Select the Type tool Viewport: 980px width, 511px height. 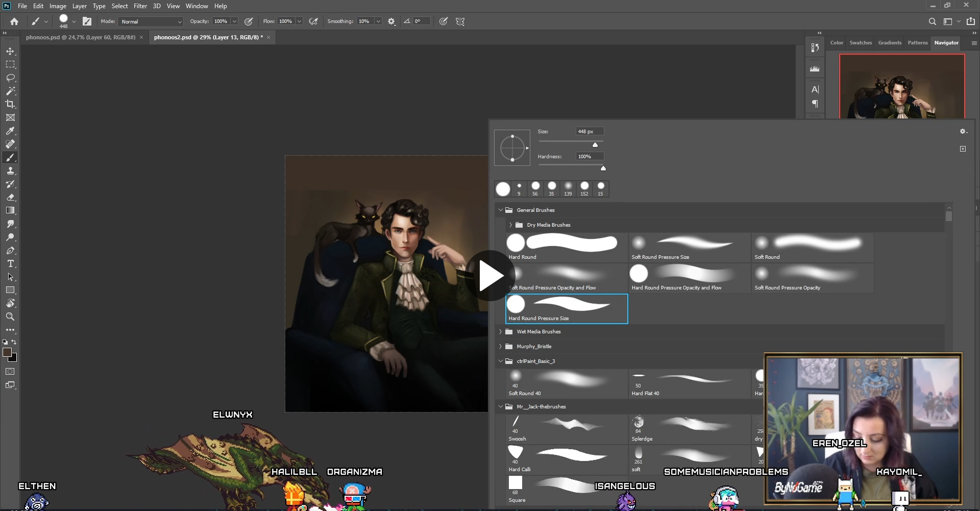(10, 263)
